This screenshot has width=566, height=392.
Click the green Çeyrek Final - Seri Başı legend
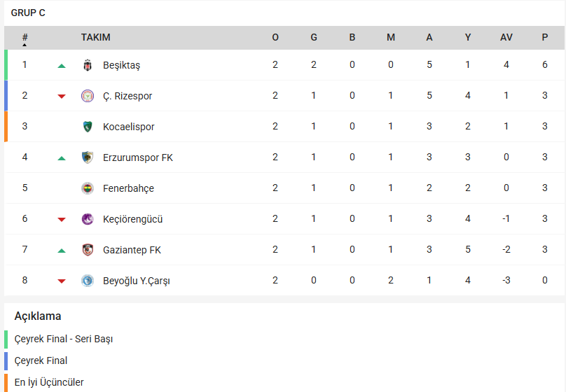64,339
